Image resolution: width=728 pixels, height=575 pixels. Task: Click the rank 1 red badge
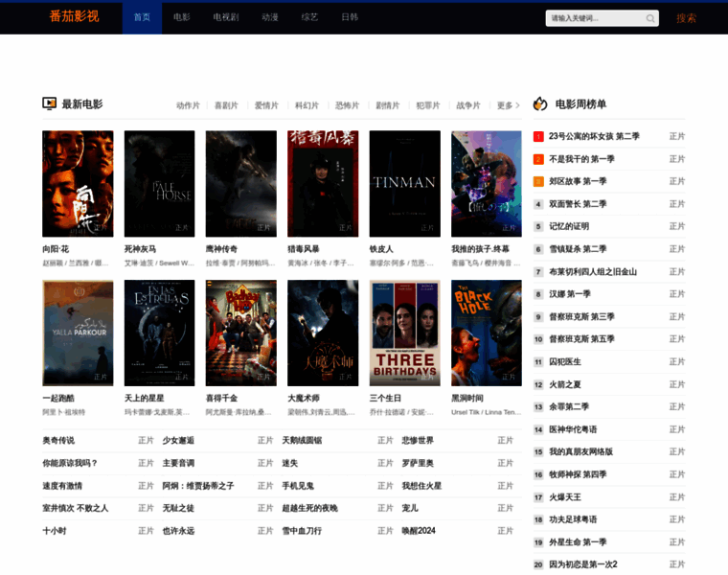click(538, 136)
